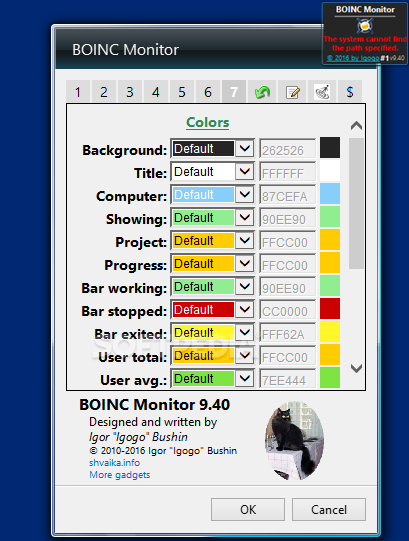Image resolution: width=409 pixels, height=541 pixels.
Task: Click the red Bar stopped swatch
Action: [x=330, y=308]
